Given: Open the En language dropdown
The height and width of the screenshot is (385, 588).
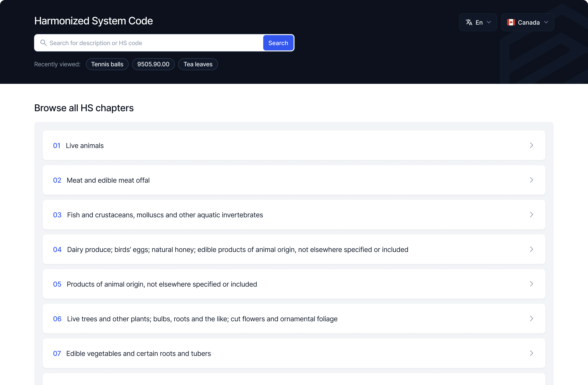Looking at the screenshot, I should pyautogui.click(x=478, y=22).
